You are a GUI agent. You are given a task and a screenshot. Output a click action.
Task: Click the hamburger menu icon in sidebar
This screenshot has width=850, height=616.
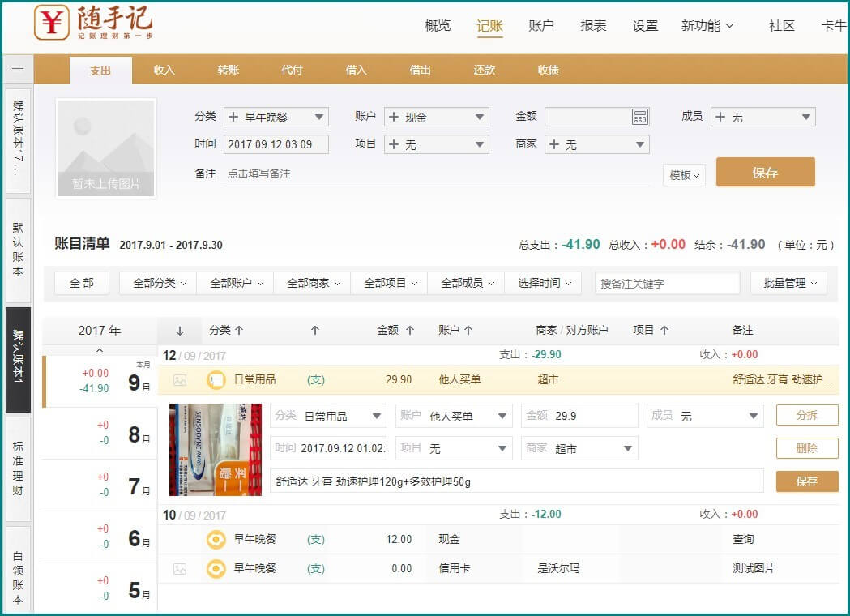tap(18, 69)
